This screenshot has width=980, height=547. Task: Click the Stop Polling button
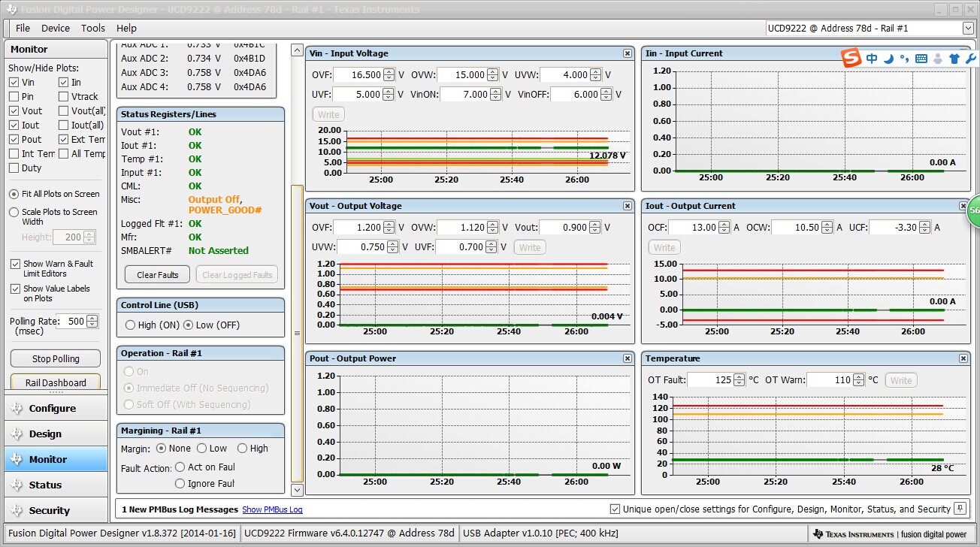tap(56, 359)
